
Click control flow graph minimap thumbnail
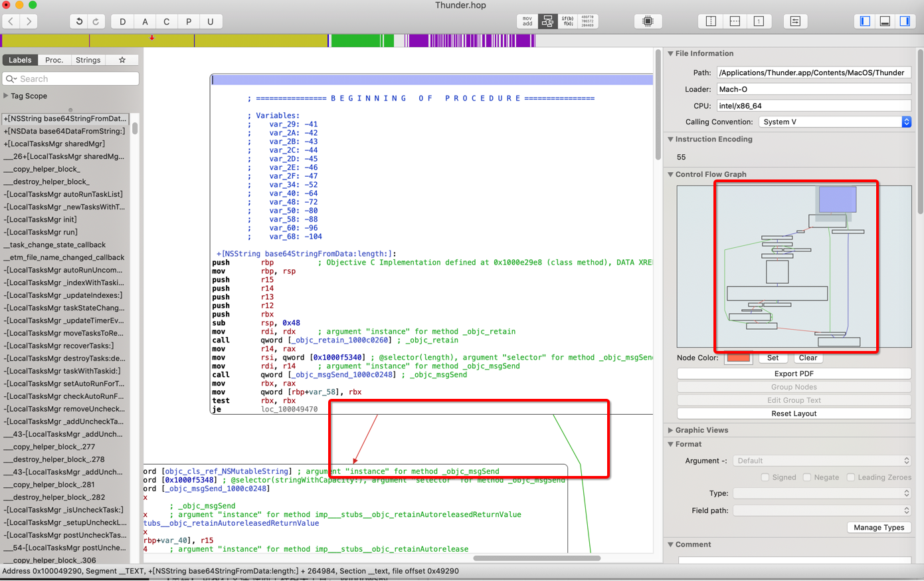[794, 266]
